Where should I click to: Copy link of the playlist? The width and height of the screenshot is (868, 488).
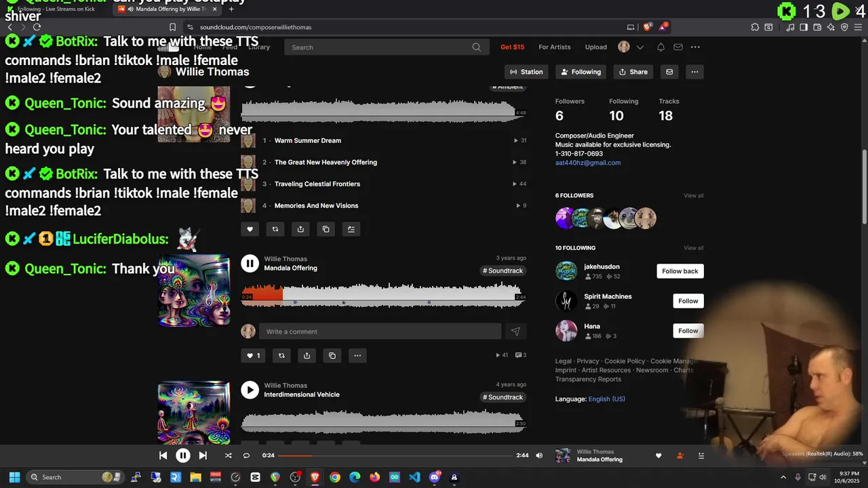[x=326, y=229]
